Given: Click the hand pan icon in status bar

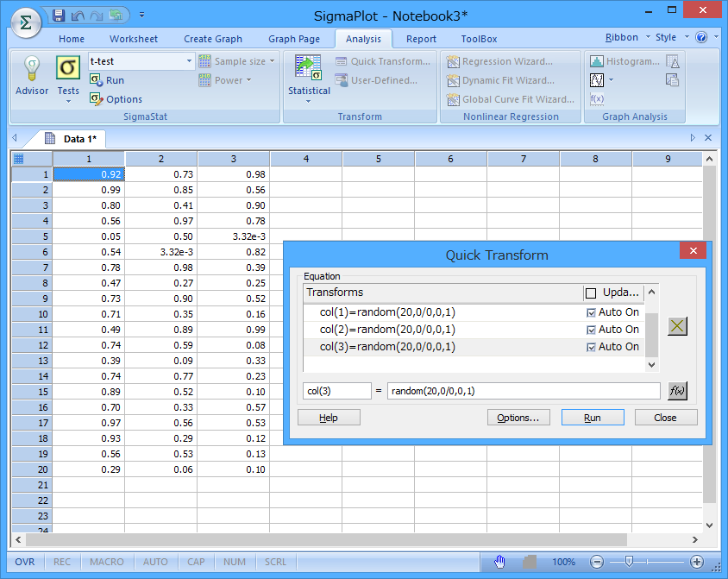Looking at the screenshot, I should [x=499, y=562].
